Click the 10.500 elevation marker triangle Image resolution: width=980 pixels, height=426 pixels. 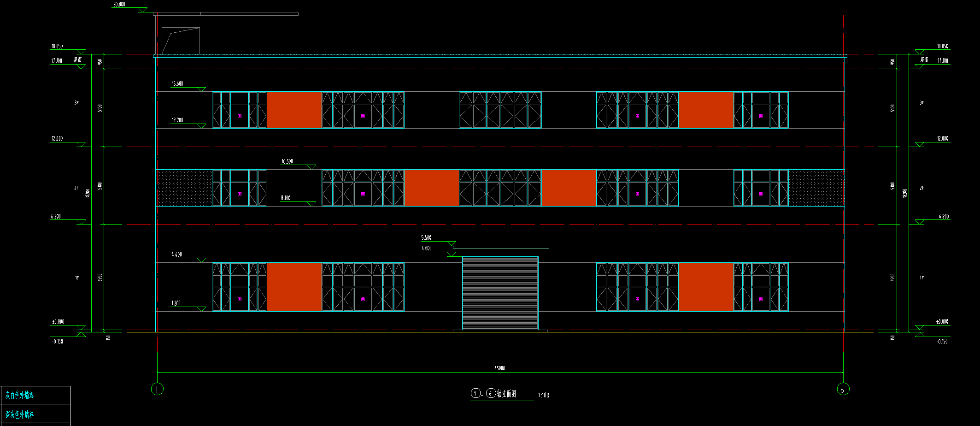click(x=311, y=167)
